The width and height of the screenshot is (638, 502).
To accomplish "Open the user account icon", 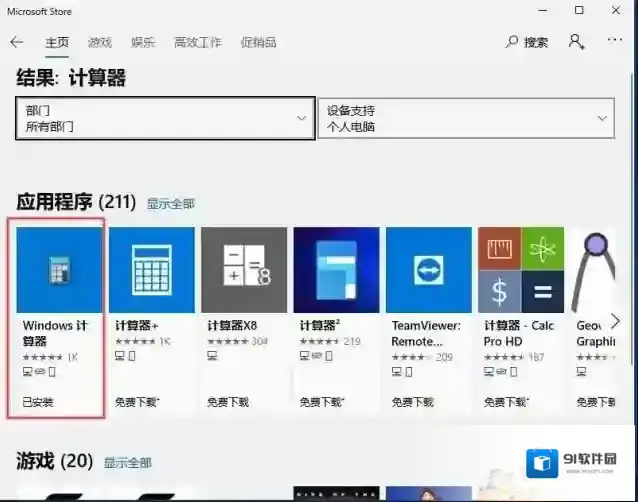I will pos(576,41).
